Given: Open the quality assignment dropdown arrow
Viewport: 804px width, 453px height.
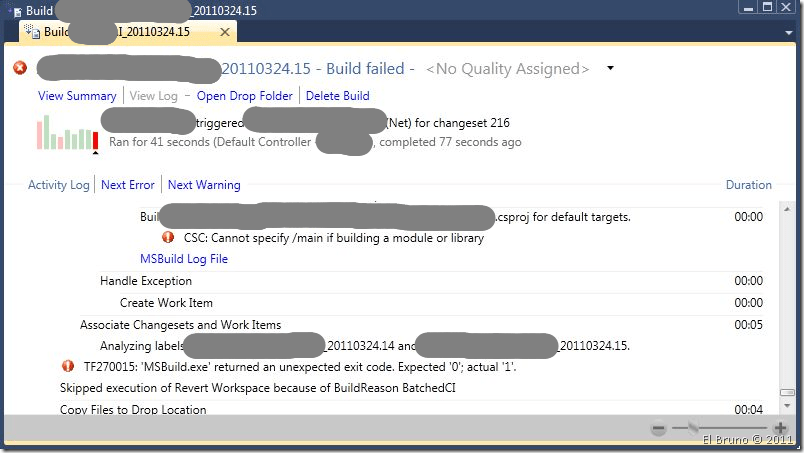Looking at the screenshot, I should pos(611,69).
